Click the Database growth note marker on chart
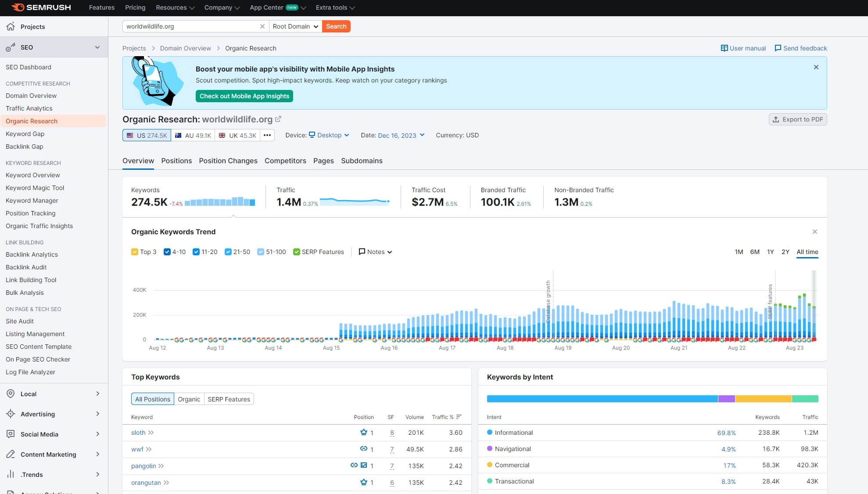This screenshot has height=494, width=868. click(548, 301)
